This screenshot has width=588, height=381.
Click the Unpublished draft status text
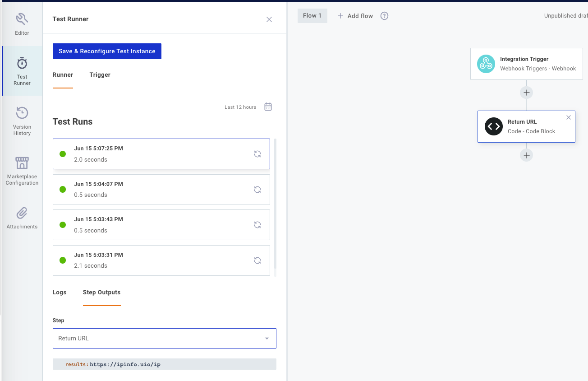coord(566,16)
